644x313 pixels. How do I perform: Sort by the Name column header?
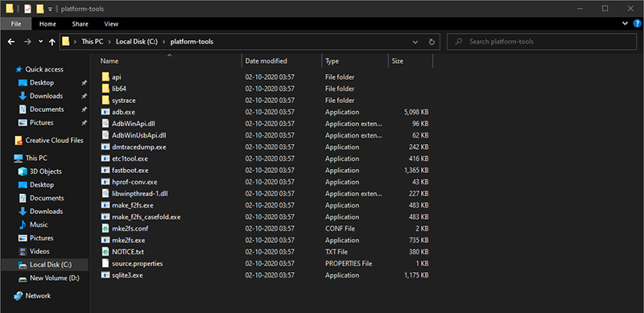[x=109, y=61]
